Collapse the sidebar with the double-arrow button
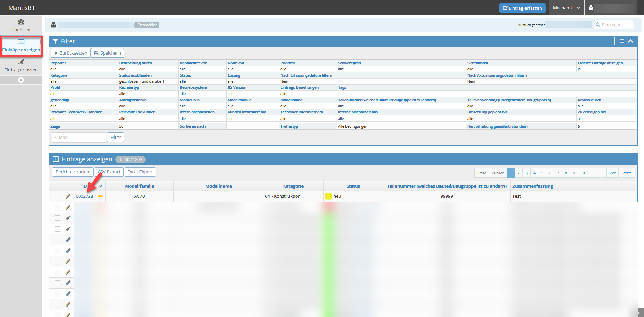Viewport: 644px width, 317px height. 21,80
